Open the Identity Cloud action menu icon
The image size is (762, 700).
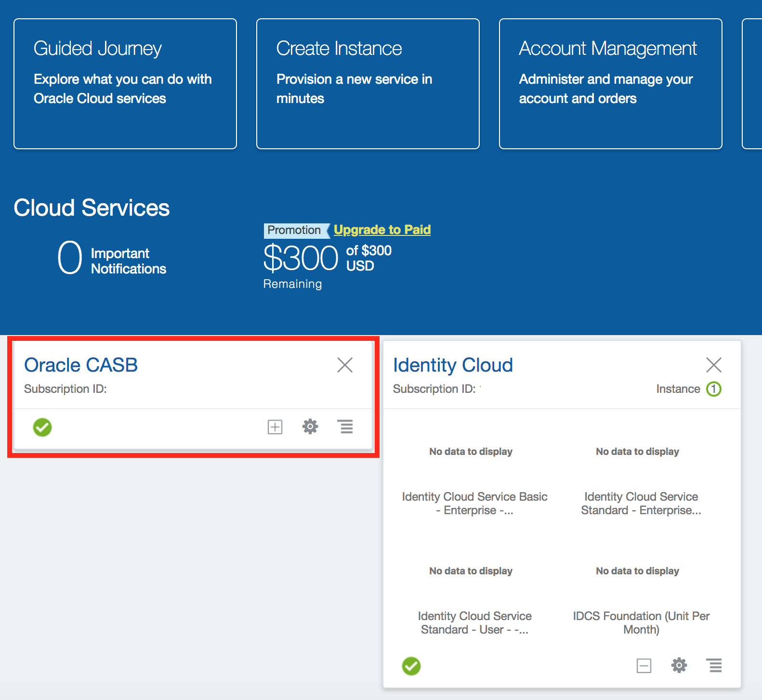pyautogui.click(x=714, y=665)
